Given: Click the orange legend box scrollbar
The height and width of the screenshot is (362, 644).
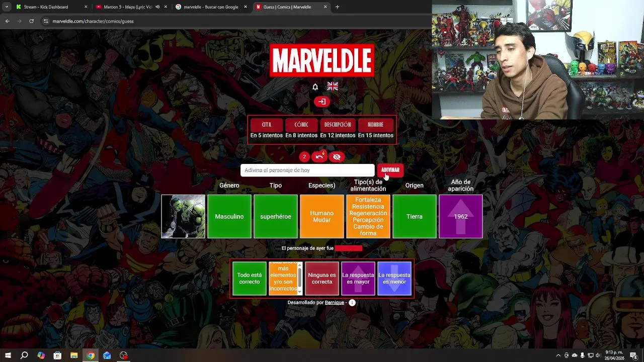Looking at the screenshot, I should (x=300, y=279).
